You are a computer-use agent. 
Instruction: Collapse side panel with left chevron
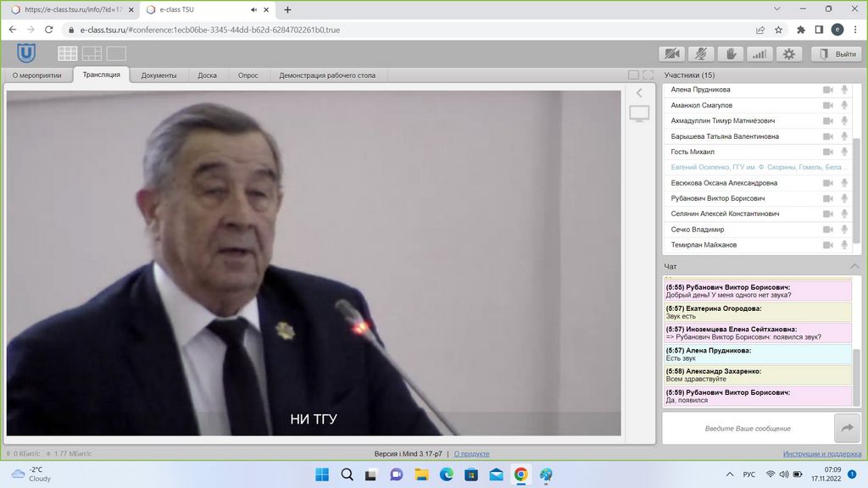[639, 92]
